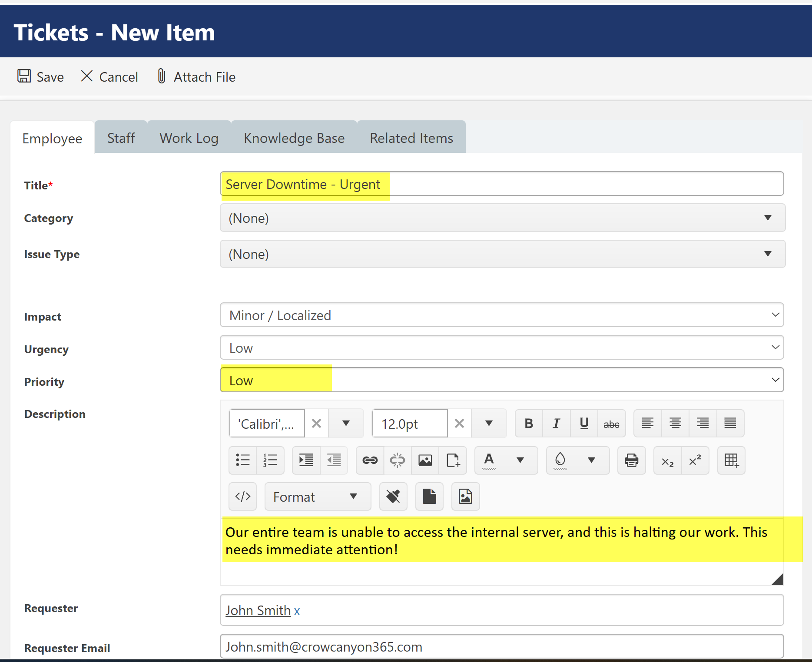The image size is (812, 662).
Task: Expand the Category dropdown
Action: 502,218
